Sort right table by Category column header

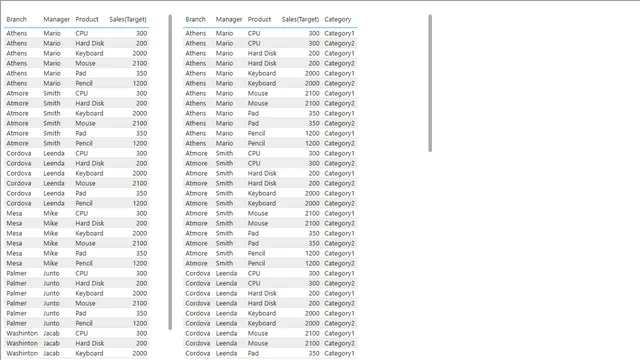coord(338,19)
